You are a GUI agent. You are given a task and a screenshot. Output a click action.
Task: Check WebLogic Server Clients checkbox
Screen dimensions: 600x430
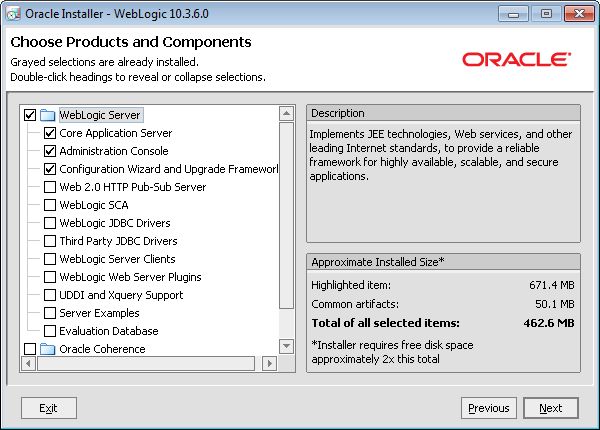click(x=50, y=259)
